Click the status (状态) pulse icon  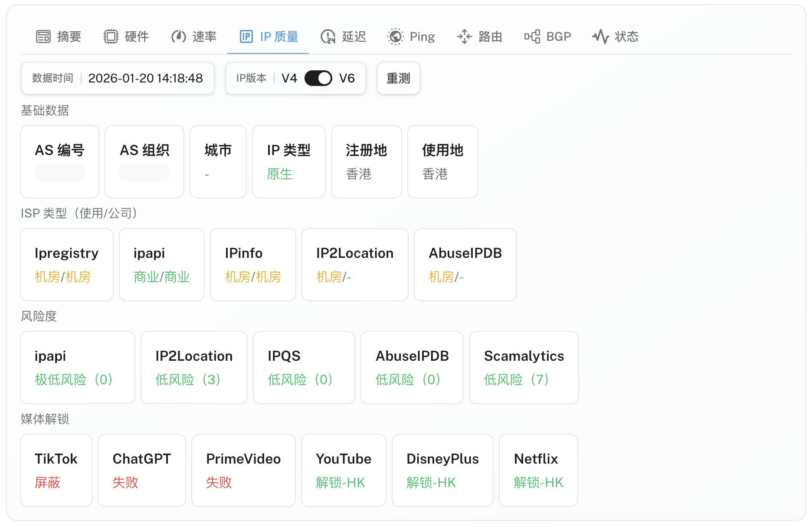tap(600, 36)
